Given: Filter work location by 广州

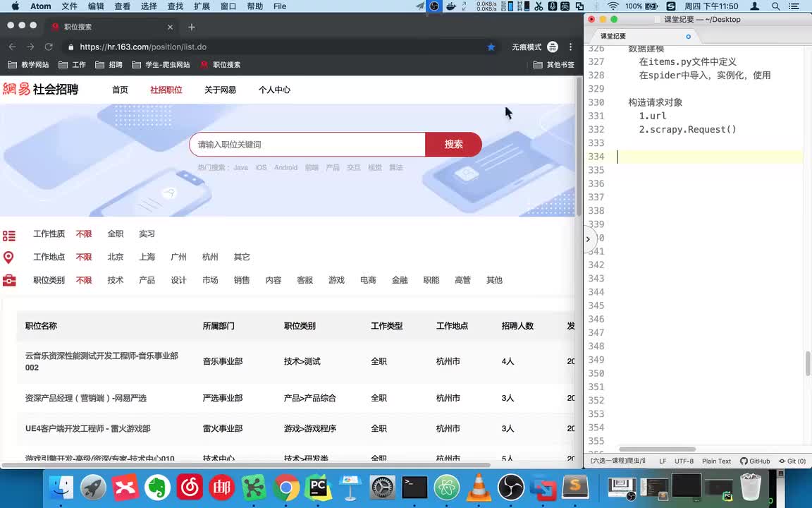Looking at the screenshot, I should click(178, 257).
